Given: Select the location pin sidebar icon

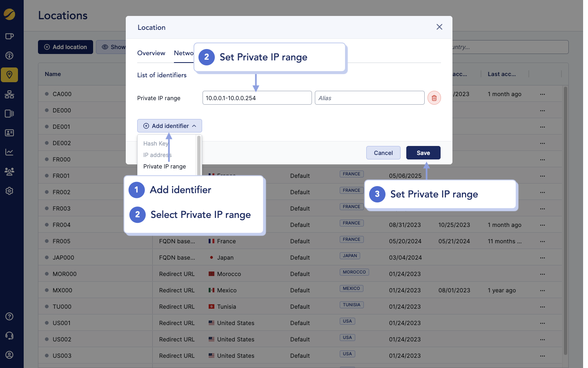Looking at the screenshot, I should coord(9,75).
